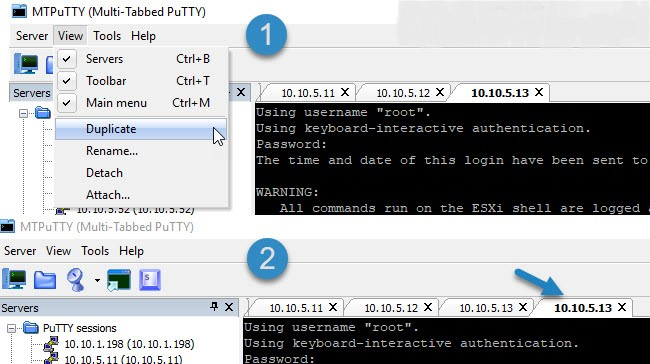Close the 10.10.5.12 tab in lower window

point(428,307)
